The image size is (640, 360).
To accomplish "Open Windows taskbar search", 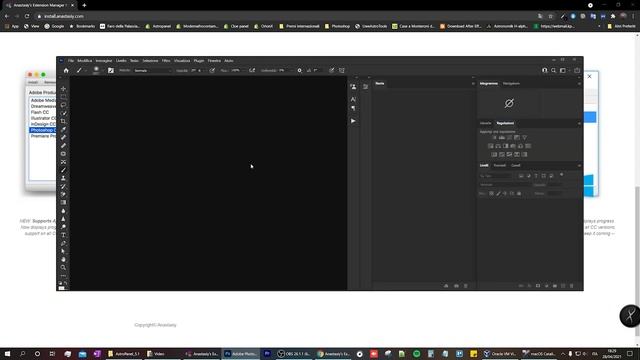I will pyautogui.click(x=22, y=354).
